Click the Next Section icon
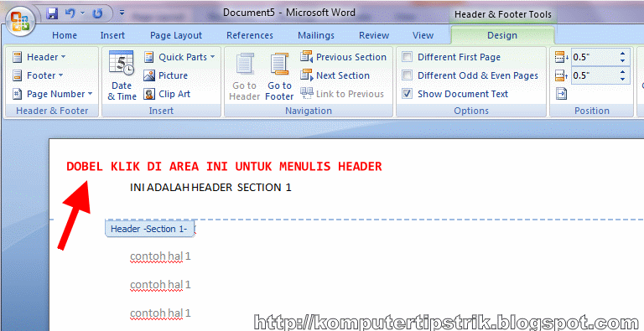 click(306, 75)
